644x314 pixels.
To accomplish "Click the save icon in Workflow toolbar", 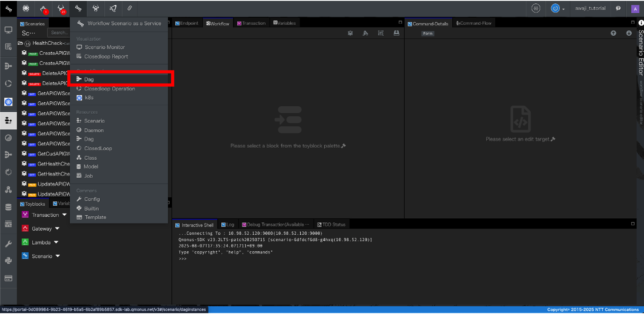I will [396, 33].
